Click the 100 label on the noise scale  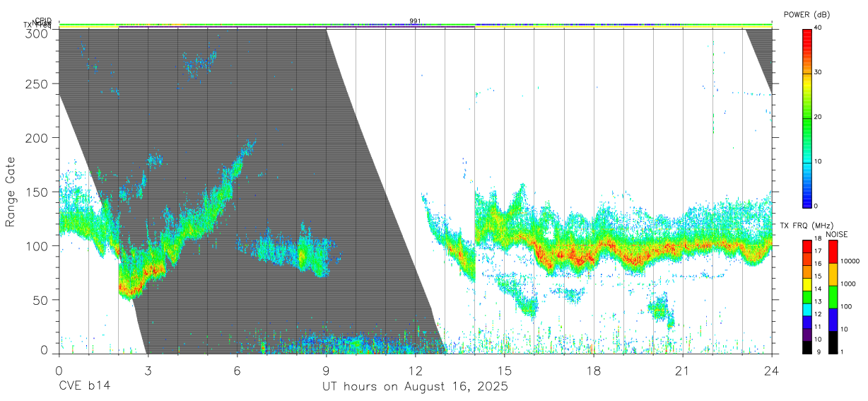click(846, 306)
